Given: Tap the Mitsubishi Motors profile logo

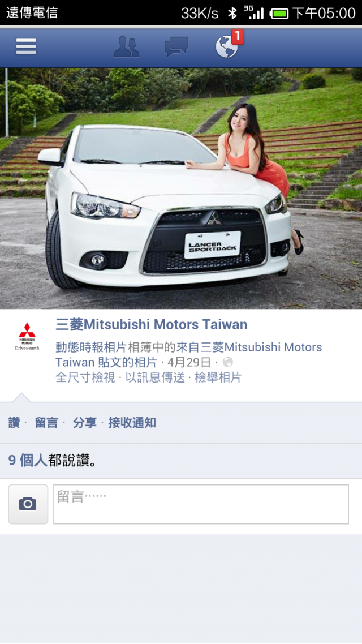Looking at the screenshot, I should pos(27,336).
